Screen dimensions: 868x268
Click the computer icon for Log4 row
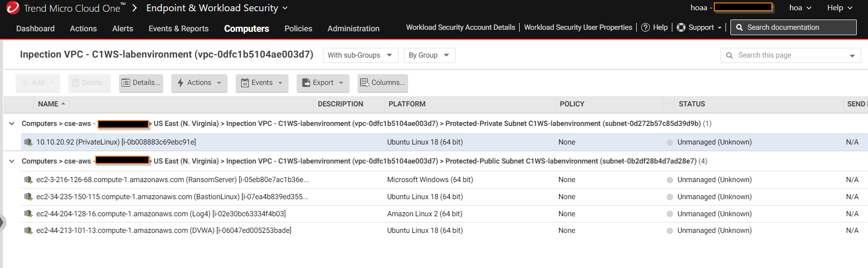(28, 214)
